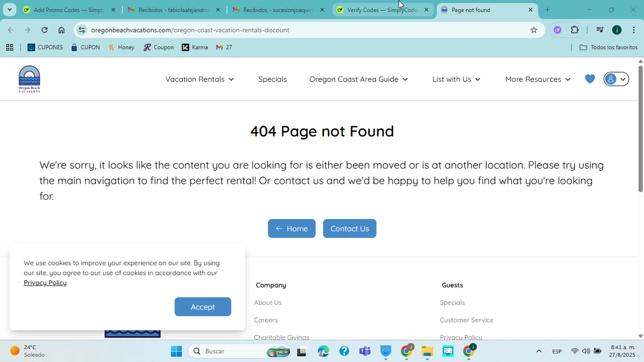Open the weather widget showing 24°C

pyautogui.click(x=28, y=351)
